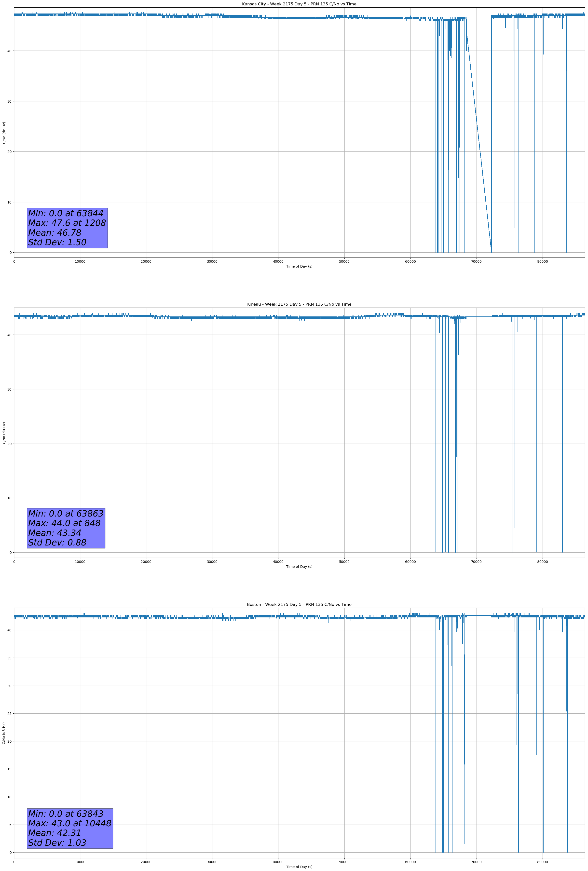Click 'Std Dev: 1.03' text

point(57,843)
